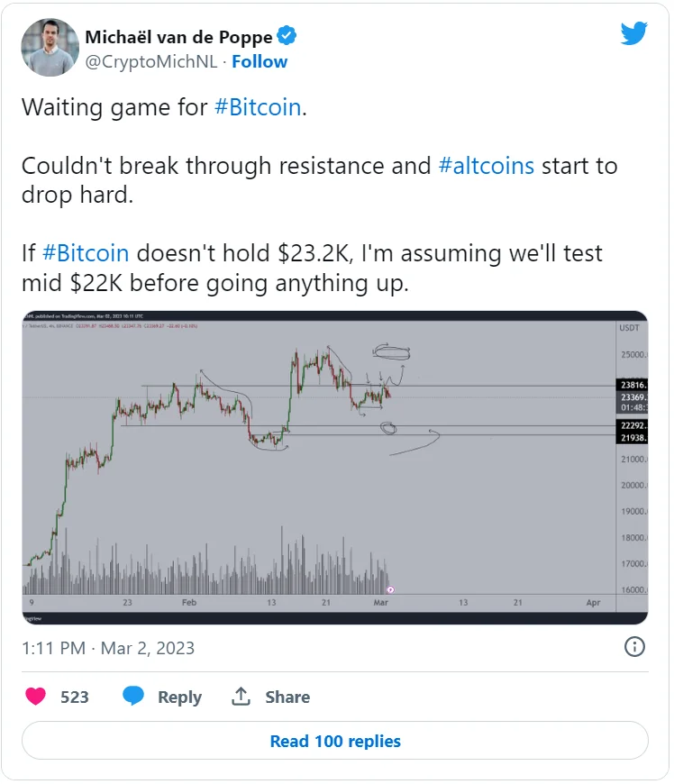Click the blue reply bubble icon

[133, 696]
